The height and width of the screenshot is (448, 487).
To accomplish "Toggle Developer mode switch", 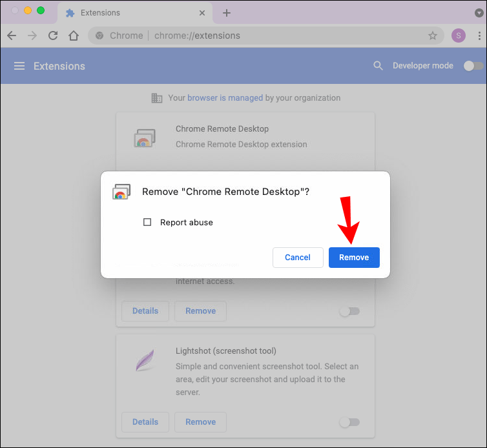I will (473, 66).
